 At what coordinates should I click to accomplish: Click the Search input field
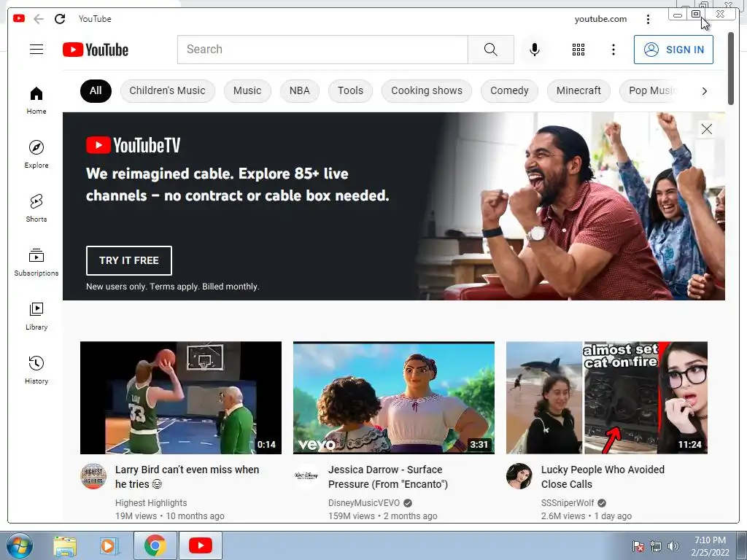[x=322, y=49]
